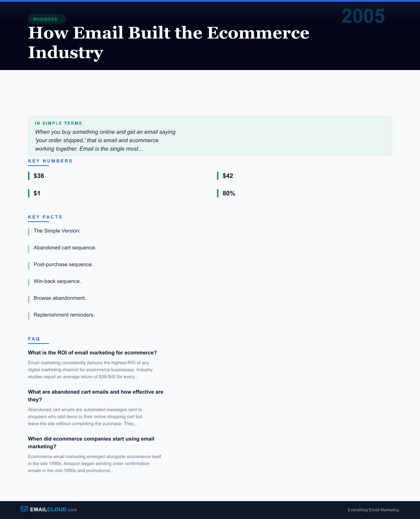This screenshot has height=519, width=420.
Task: Click the Post-purchase sequence item
Action: point(63,264)
